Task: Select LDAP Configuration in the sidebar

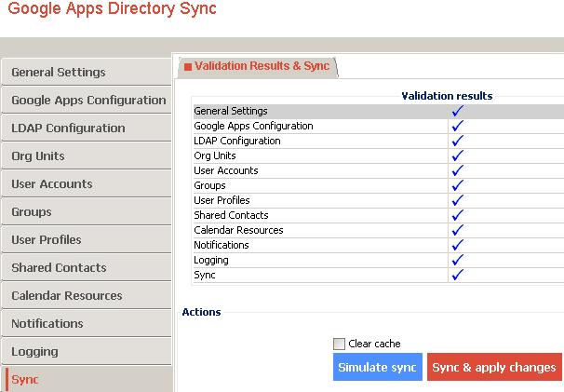Action: (87, 128)
